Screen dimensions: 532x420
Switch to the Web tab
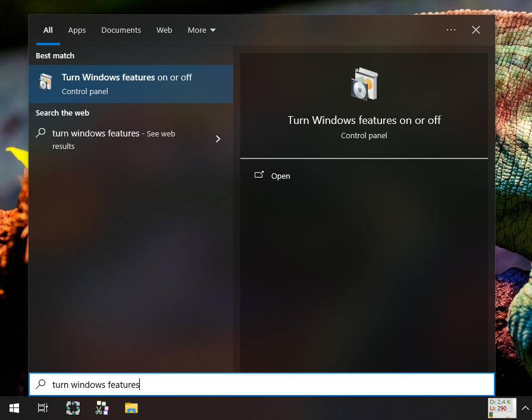coord(164,30)
